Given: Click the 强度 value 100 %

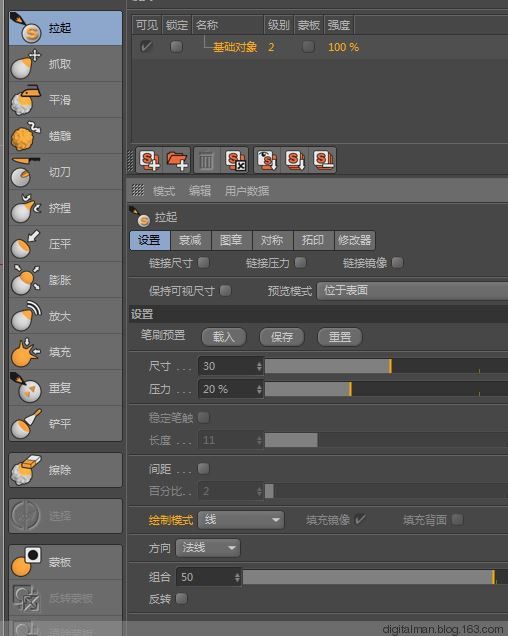Looking at the screenshot, I should pyautogui.click(x=343, y=47).
